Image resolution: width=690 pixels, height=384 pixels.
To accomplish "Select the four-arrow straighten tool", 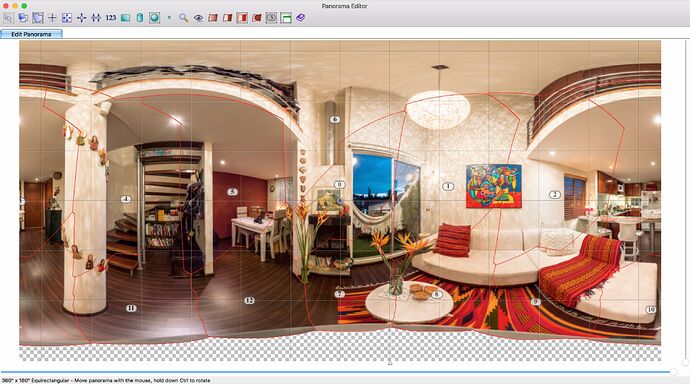I will [81, 18].
